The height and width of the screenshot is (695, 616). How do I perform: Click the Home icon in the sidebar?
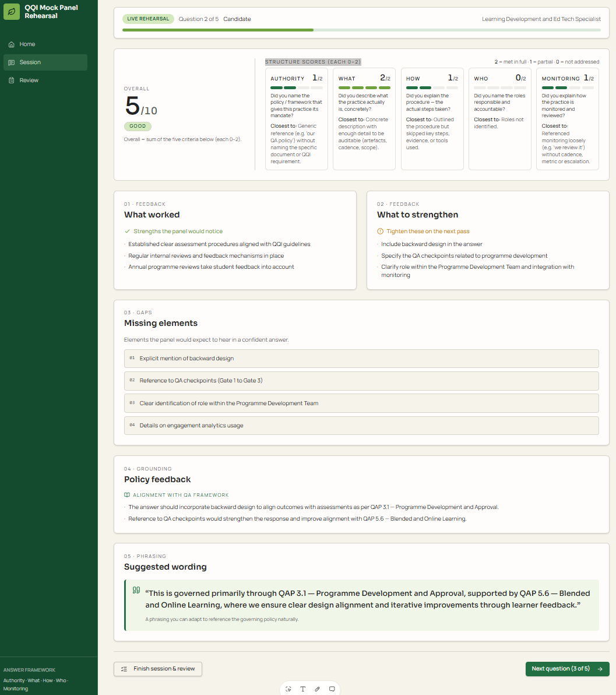(x=12, y=44)
